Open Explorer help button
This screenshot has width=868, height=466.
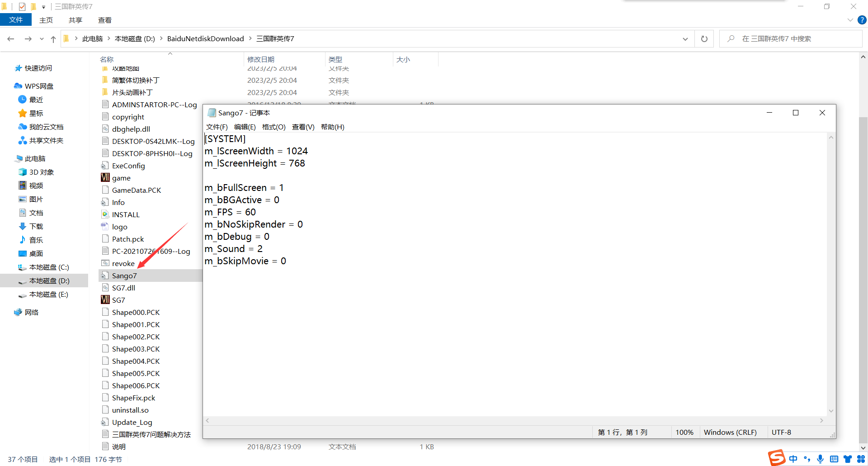(x=862, y=20)
